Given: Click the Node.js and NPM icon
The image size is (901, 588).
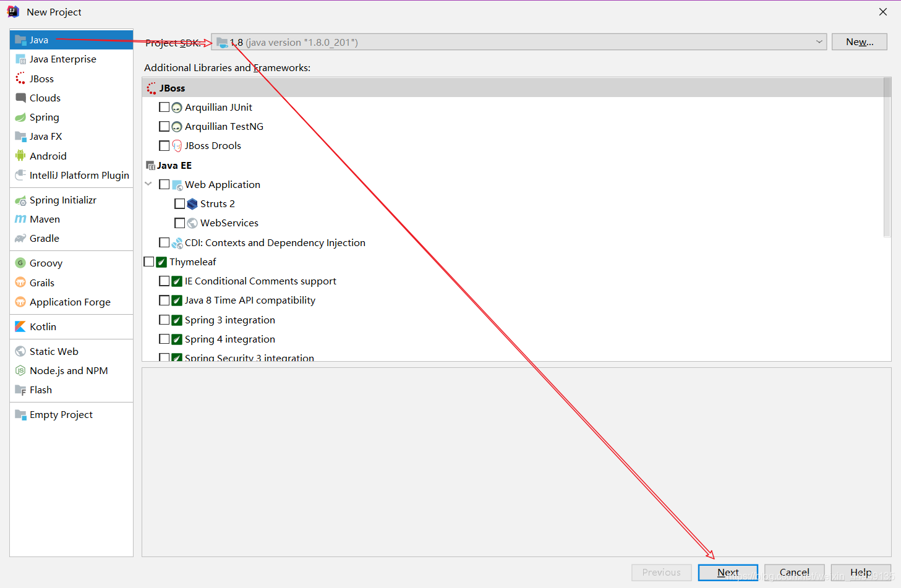Looking at the screenshot, I should 20,370.
